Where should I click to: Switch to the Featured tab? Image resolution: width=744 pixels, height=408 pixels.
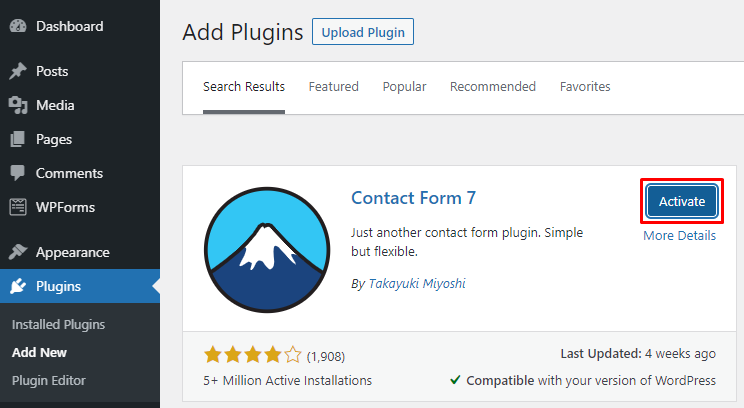tap(333, 87)
